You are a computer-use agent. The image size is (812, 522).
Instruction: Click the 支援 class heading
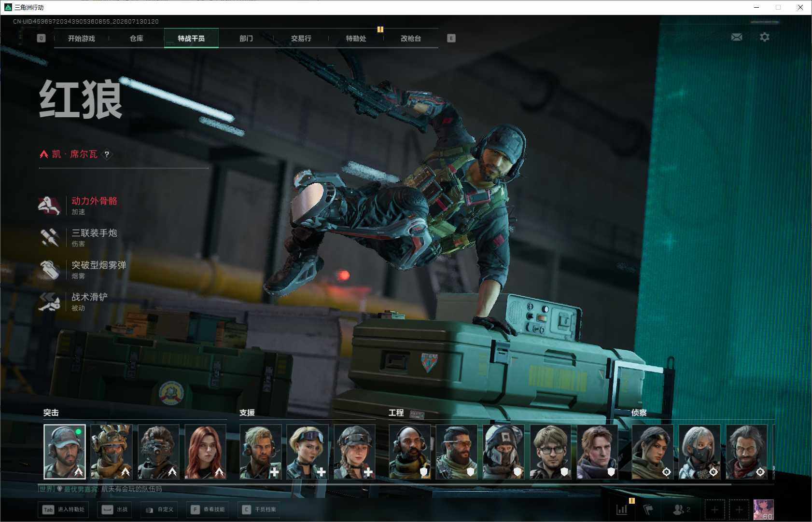tap(247, 413)
